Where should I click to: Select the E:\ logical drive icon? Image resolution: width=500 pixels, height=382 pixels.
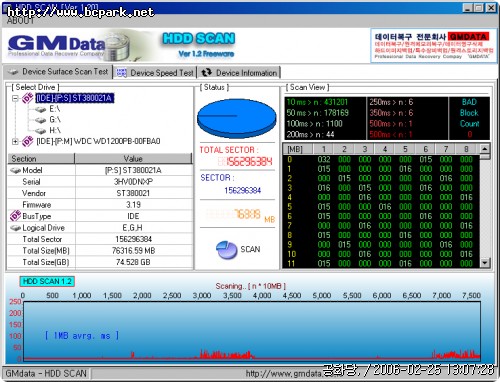click(x=40, y=109)
